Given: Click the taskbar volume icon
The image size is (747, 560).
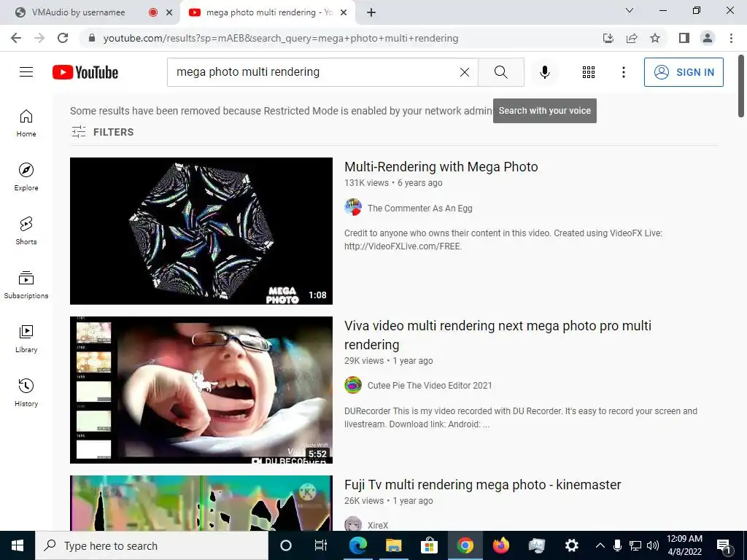Looking at the screenshot, I should pos(653,545).
